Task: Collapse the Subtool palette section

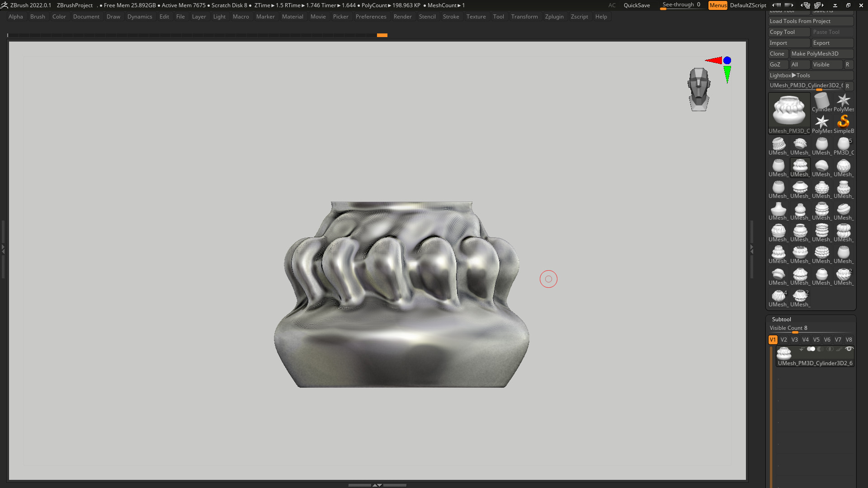Action: 781,319
